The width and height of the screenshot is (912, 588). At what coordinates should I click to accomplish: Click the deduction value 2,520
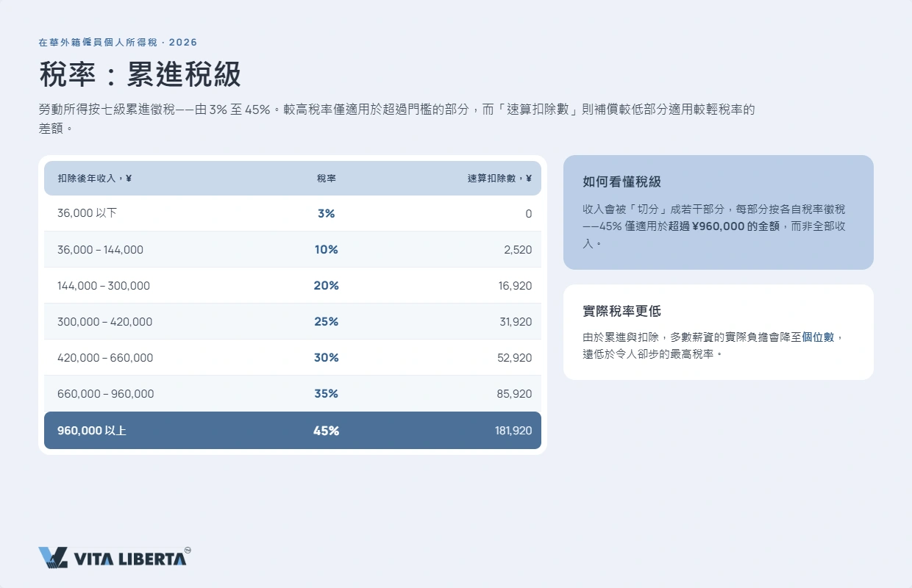tap(518, 250)
